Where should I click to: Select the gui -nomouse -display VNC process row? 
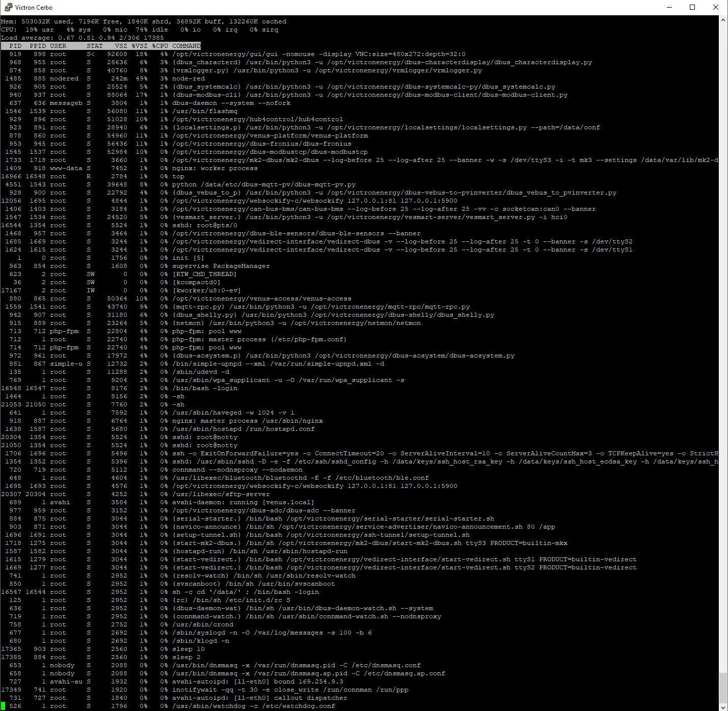tap(233, 54)
